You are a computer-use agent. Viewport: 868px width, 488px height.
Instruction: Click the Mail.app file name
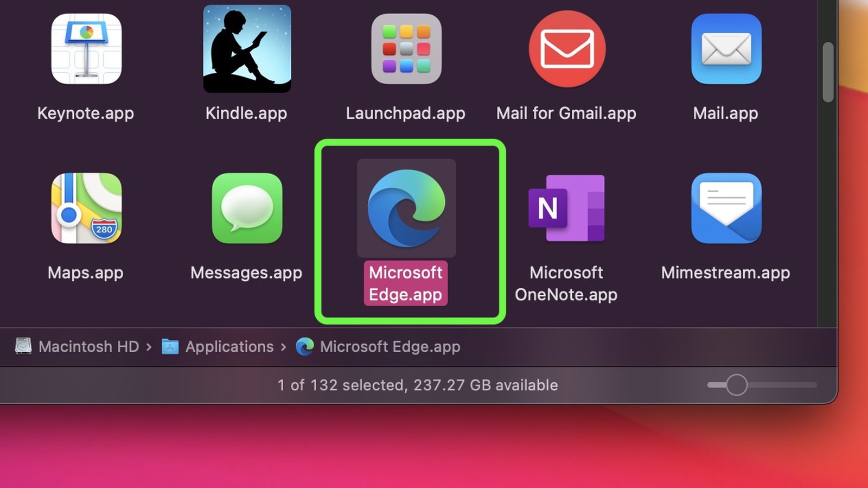pos(726,113)
